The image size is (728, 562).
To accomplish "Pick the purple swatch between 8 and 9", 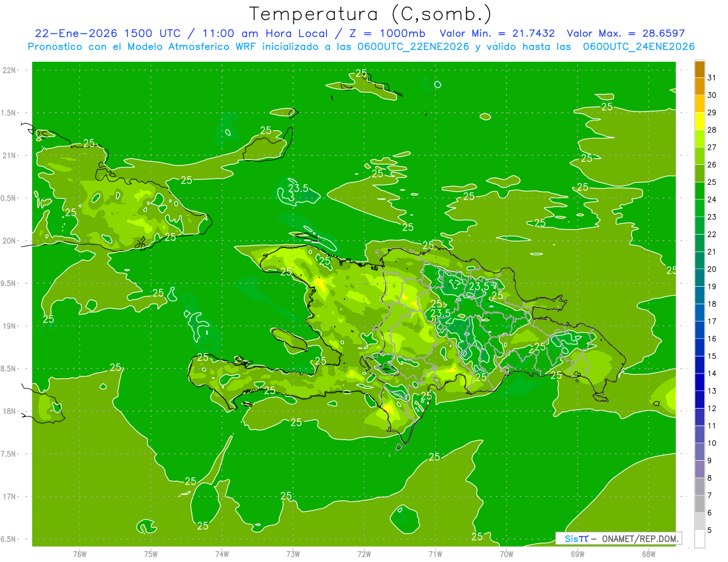I will pos(700,469).
